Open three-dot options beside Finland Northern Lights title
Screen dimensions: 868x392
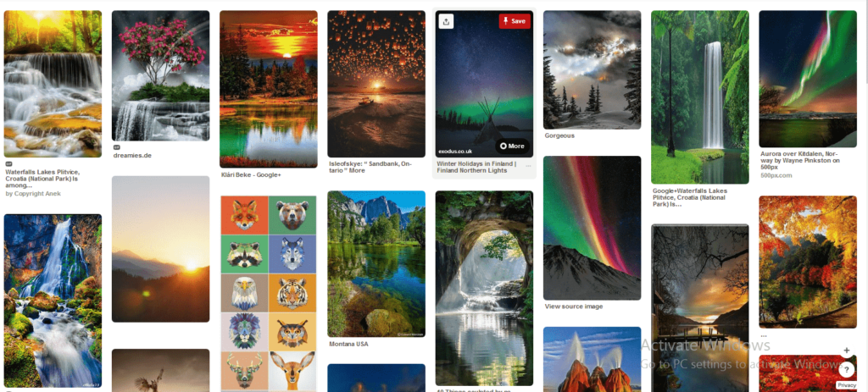point(529,167)
